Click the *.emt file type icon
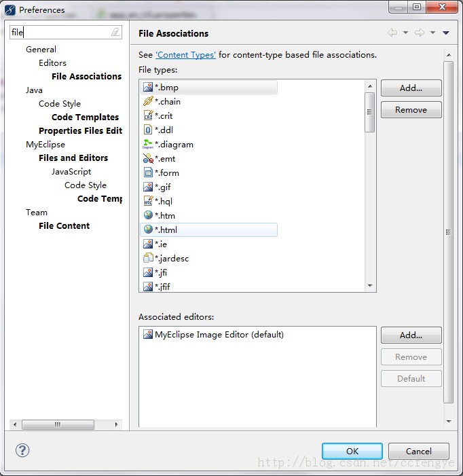 [x=148, y=159]
